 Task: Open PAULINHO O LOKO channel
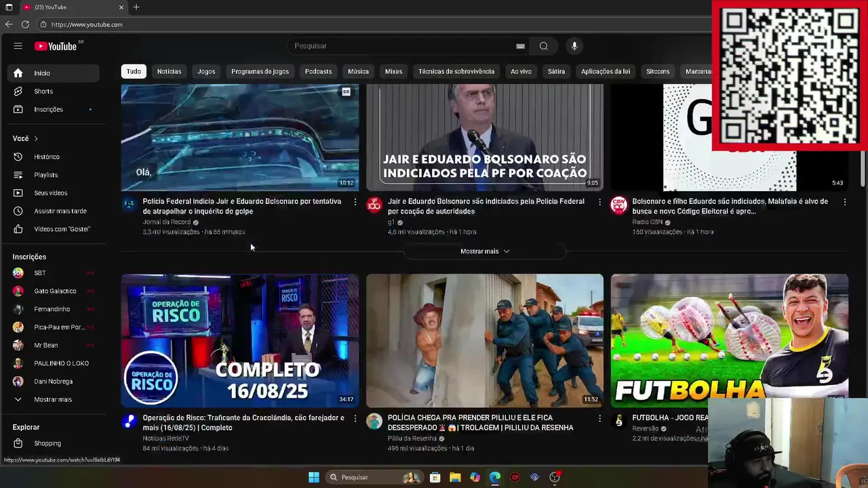(54, 363)
